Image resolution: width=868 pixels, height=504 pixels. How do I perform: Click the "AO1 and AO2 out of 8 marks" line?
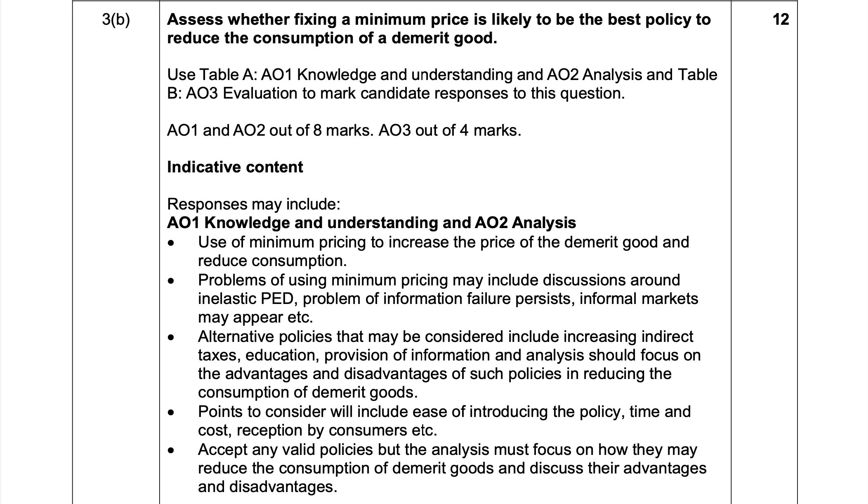point(344,130)
